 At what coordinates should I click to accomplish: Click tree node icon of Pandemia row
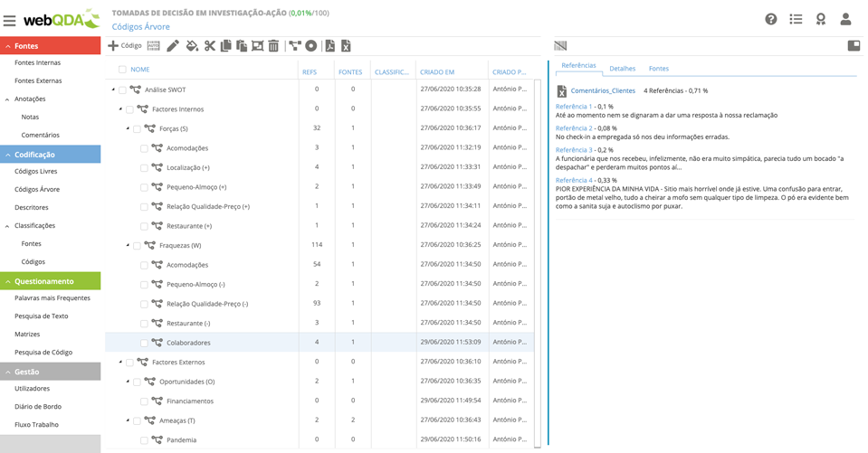pyautogui.click(x=157, y=439)
